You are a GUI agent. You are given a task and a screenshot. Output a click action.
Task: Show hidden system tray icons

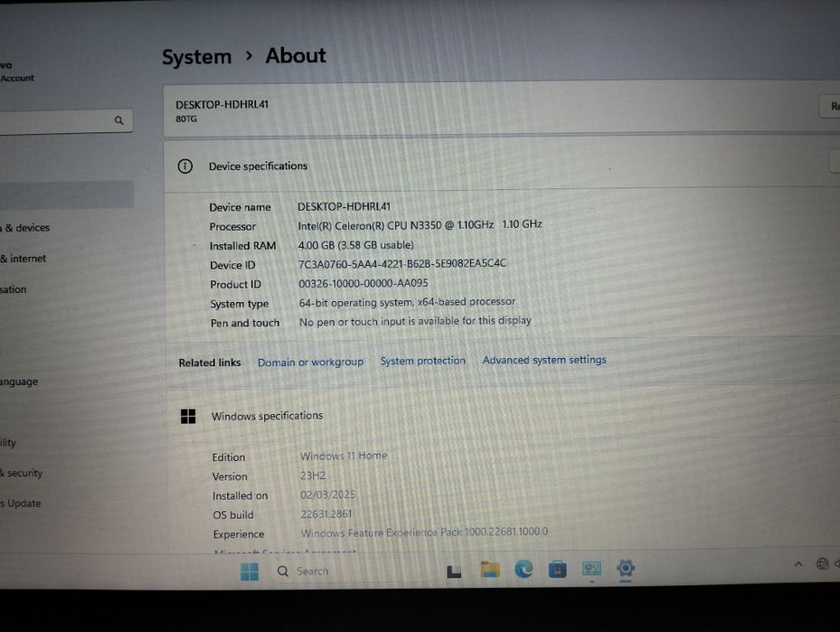798,563
